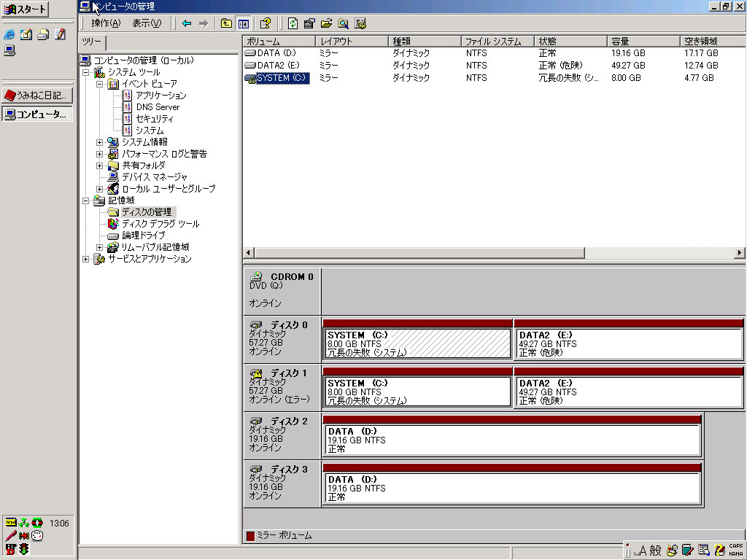Click the traffic light tray icon
The image size is (747, 560).
pyautogui.click(x=24, y=549)
